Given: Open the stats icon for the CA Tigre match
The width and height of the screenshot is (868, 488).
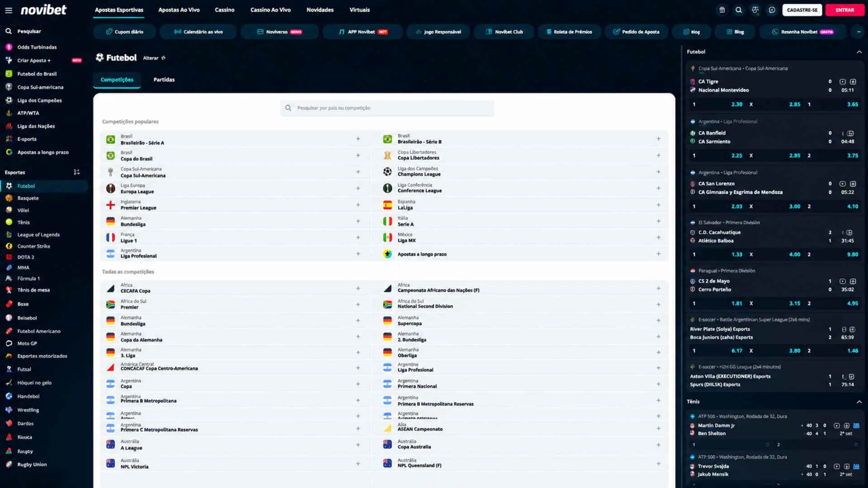Looking at the screenshot, I should [853, 82].
